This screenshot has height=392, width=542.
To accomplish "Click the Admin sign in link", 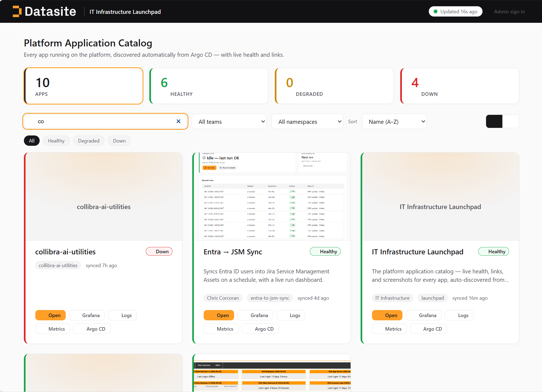I will click(x=509, y=11).
